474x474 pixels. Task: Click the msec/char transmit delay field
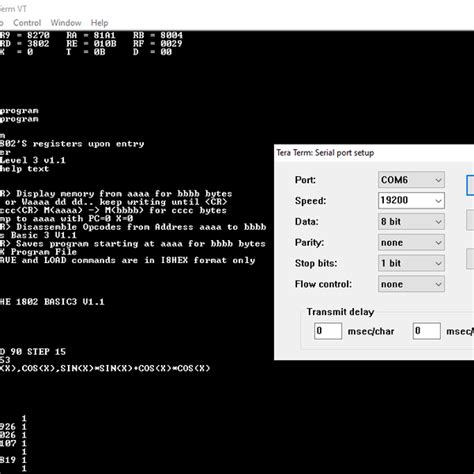point(328,331)
